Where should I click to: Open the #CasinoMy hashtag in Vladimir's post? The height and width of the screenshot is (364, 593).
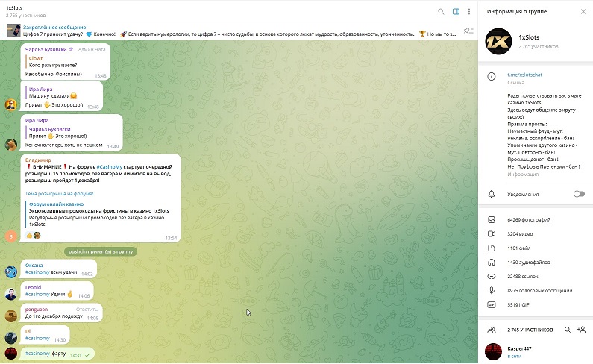coord(110,167)
